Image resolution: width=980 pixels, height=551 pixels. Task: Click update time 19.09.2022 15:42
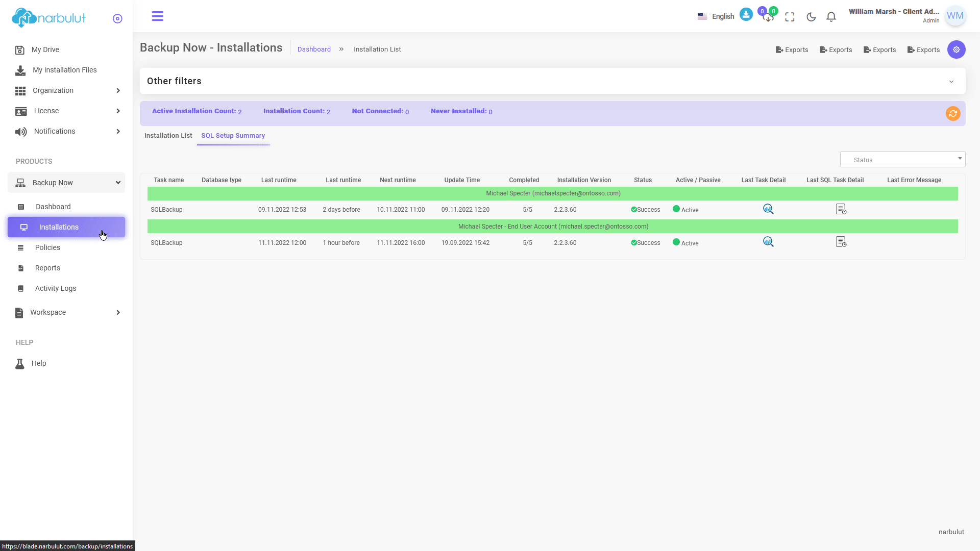click(x=465, y=243)
